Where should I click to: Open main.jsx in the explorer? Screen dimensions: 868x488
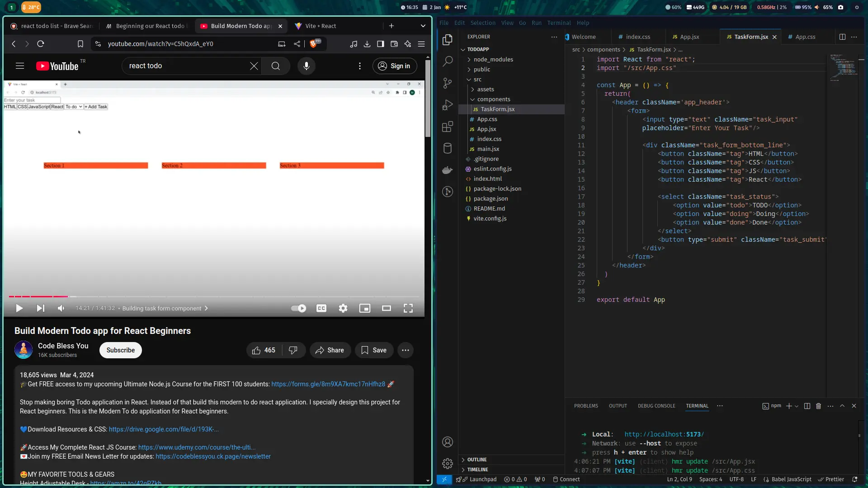[488, 149]
